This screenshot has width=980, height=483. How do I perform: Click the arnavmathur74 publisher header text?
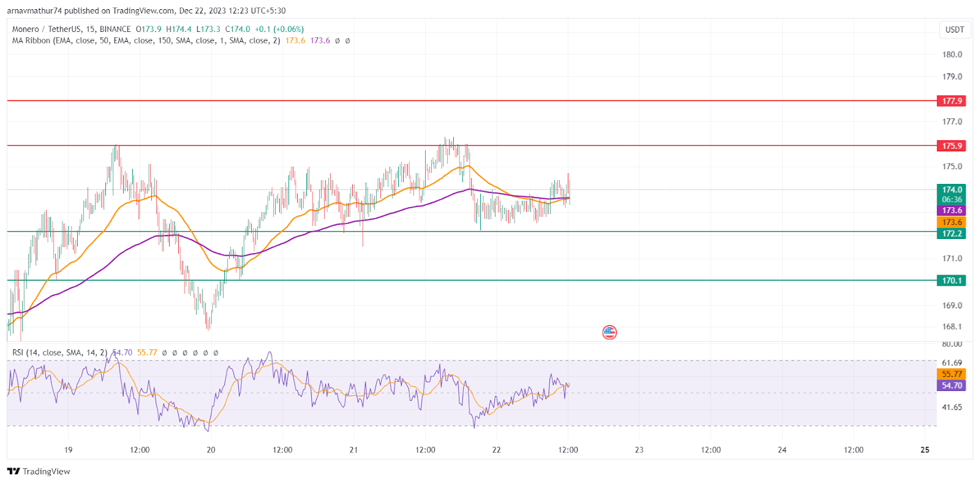coord(34,10)
